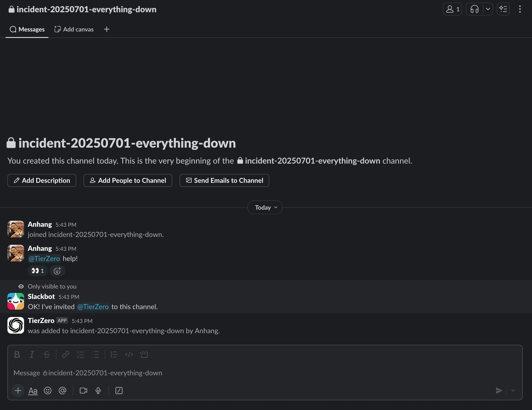Click the Add Description button
The height and width of the screenshot is (410, 532).
coord(42,180)
